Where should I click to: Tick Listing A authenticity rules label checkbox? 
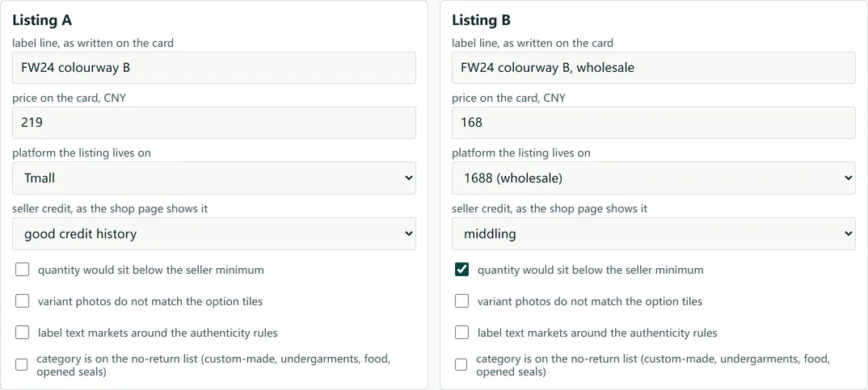[x=22, y=333]
